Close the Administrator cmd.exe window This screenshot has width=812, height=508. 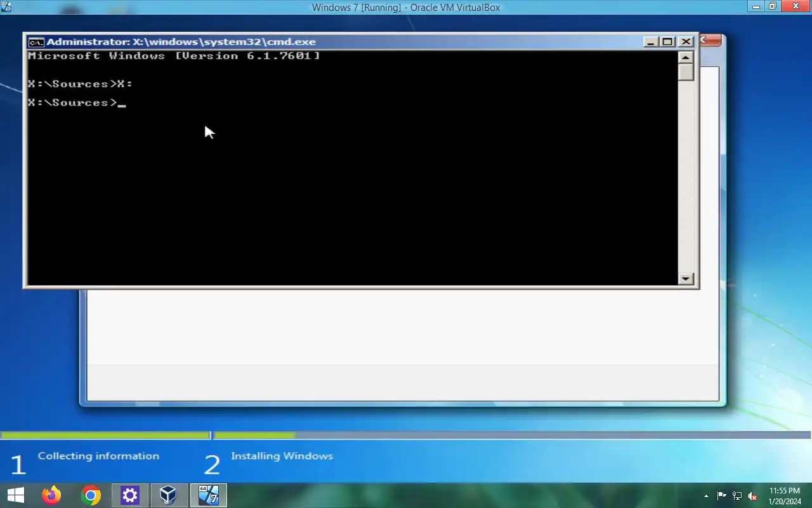pyautogui.click(x=686, y=42)
